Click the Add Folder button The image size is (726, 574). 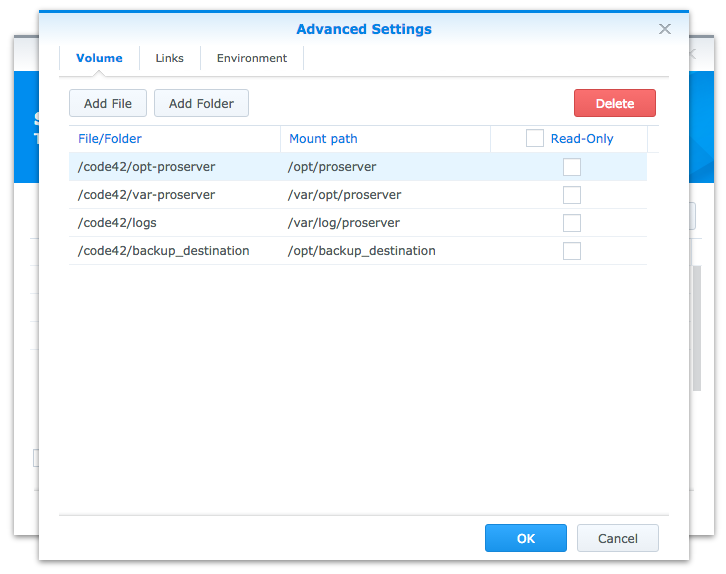(x=201, y=103)
